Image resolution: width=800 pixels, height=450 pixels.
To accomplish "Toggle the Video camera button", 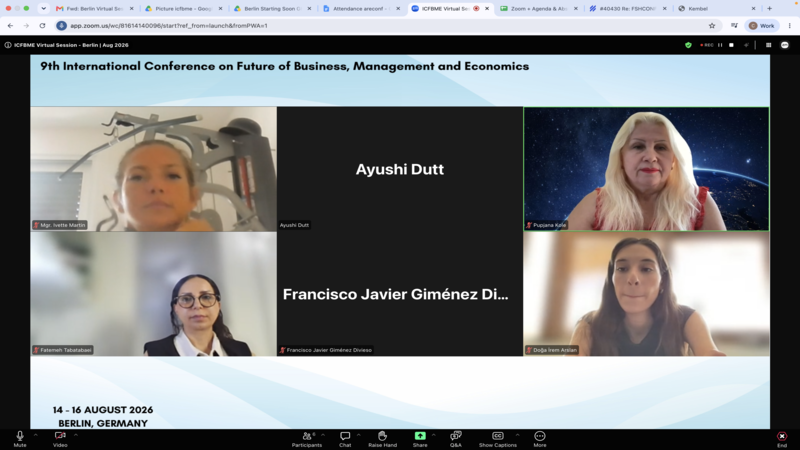I will tap(60, 438).
